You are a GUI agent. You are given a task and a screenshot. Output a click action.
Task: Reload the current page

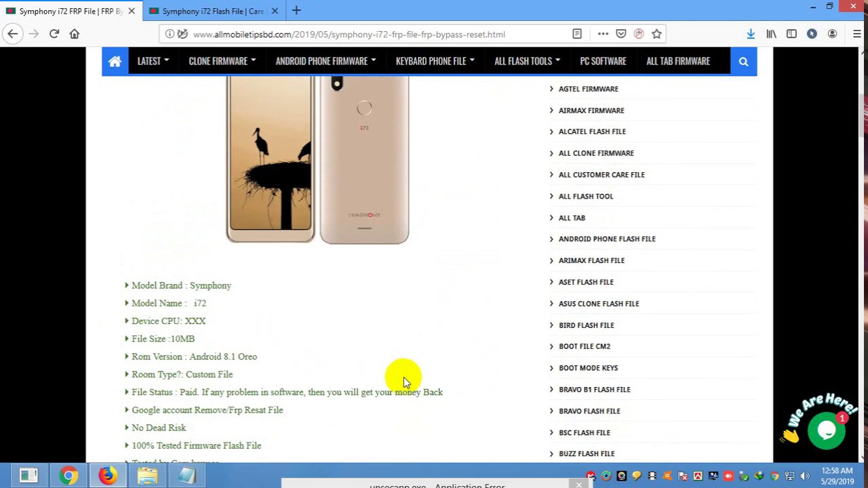tap(54, 34)
